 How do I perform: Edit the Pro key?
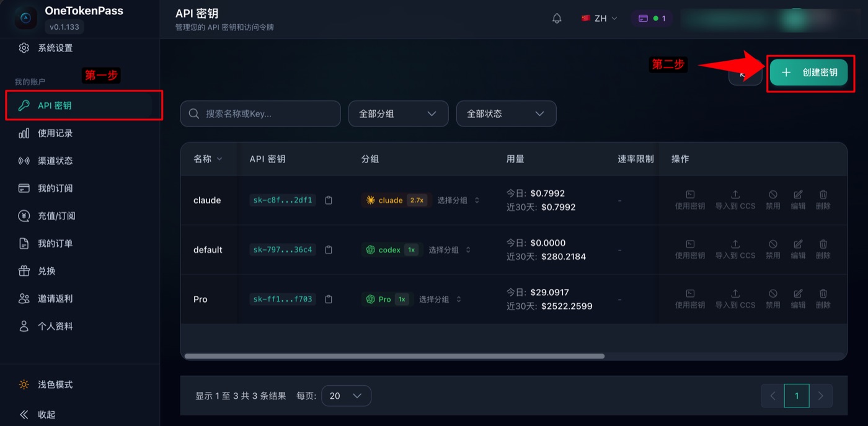tap(798, 299)
